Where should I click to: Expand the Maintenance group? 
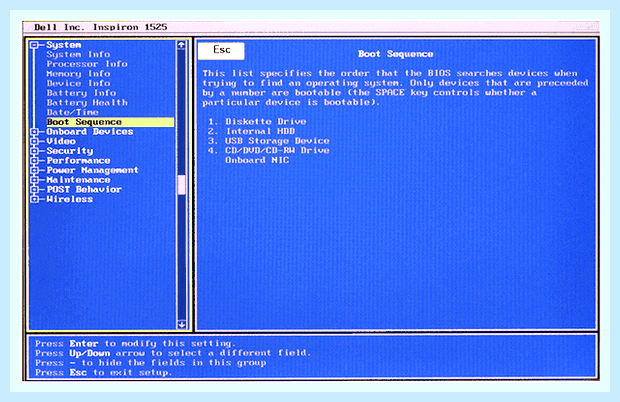point(34,180)
